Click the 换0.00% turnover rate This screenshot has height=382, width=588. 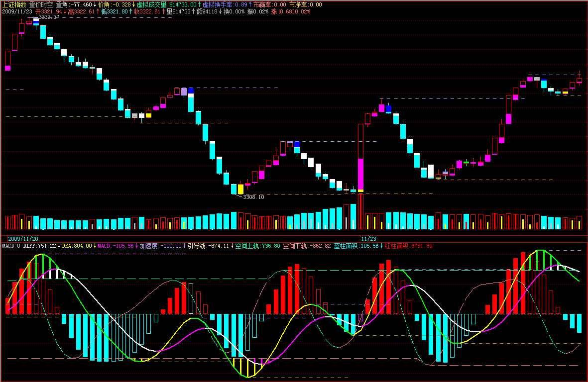pyautogui.click(x=234, y=11)
